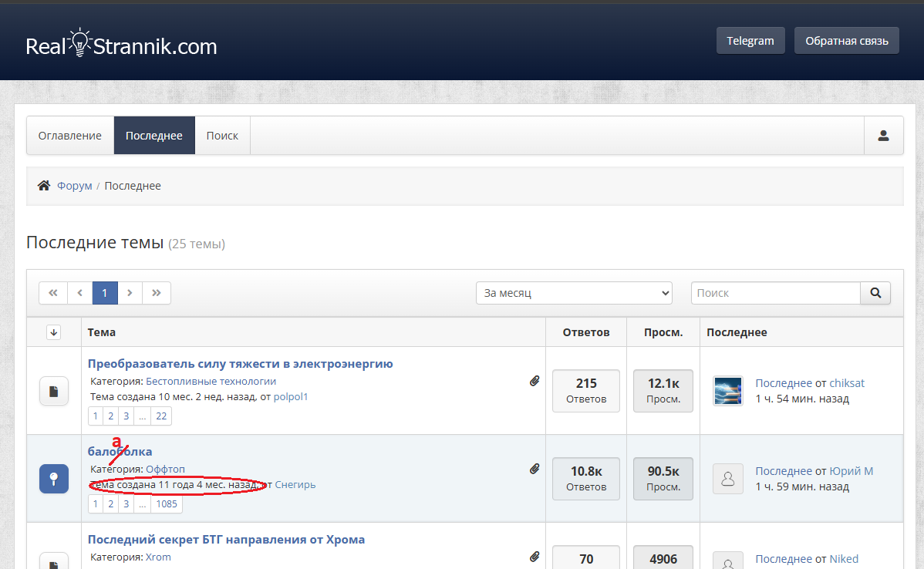This screenshot has height=569, width=924.
Task: Go to page 2 of the Преобразователь topic
Action: (x=111, y=416)
